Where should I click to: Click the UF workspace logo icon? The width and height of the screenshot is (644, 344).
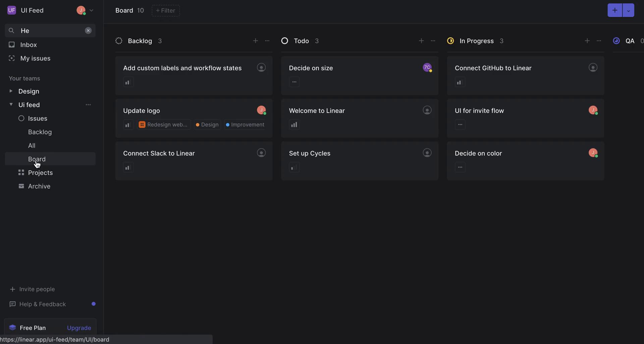pyautogui.click(x=11, y=10)
